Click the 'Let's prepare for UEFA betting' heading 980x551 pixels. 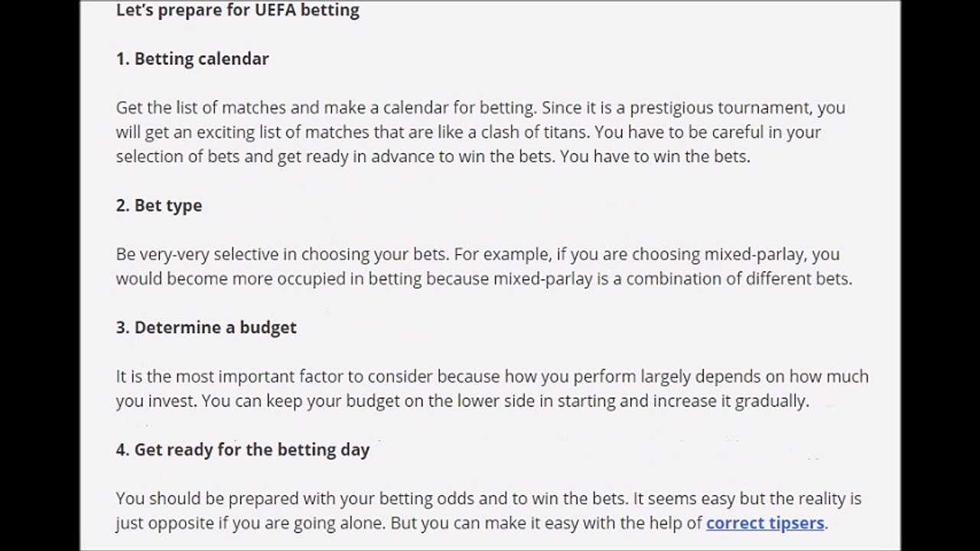[238, 11]
